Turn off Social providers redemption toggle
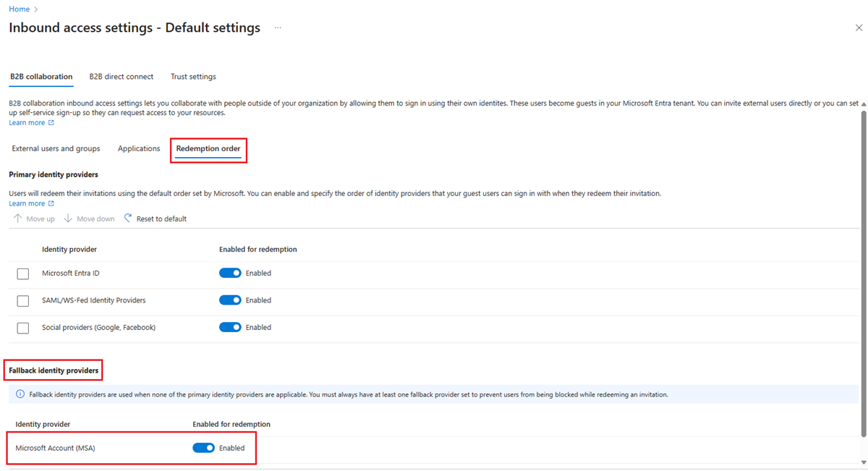The width and height of the screenshot is (868, 471). [230, 327]
